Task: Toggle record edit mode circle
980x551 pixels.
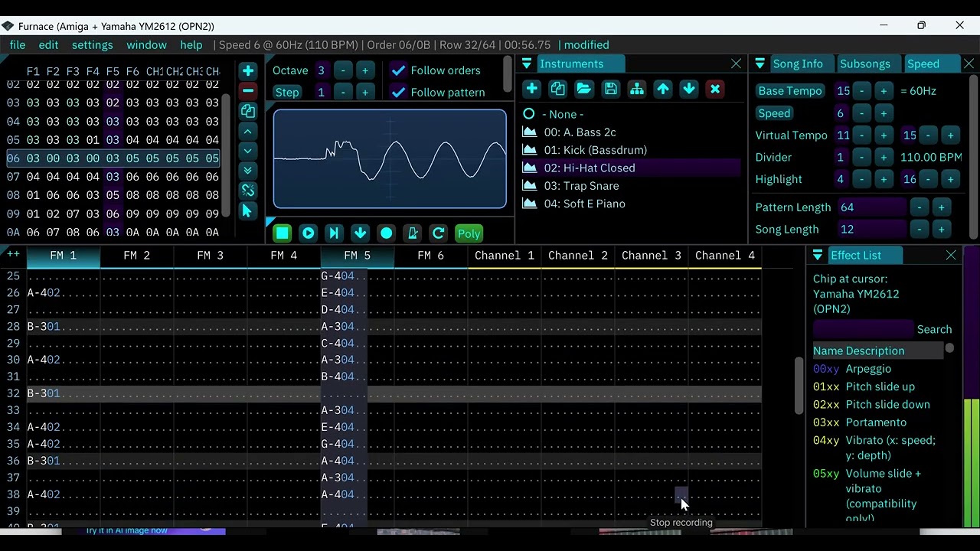Action: click(387, 233)
